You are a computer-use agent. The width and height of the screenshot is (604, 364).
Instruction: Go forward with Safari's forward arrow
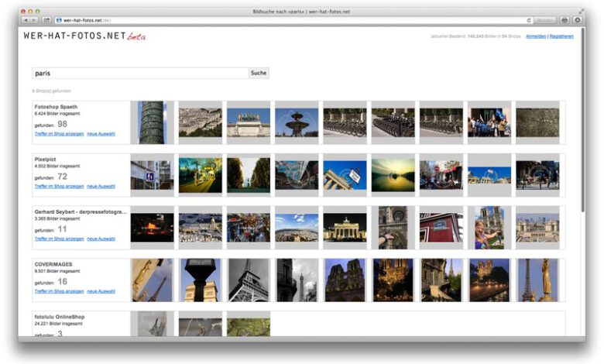[x=34, y=20]
